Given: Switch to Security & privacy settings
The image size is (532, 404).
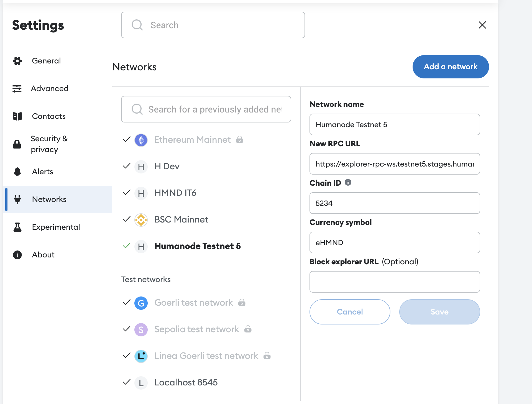Looking at the screenshot, I should [49, 144].
